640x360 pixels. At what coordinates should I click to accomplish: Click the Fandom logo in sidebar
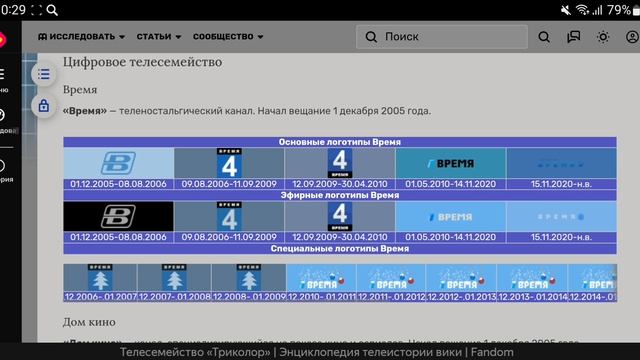tap(2, 40)
